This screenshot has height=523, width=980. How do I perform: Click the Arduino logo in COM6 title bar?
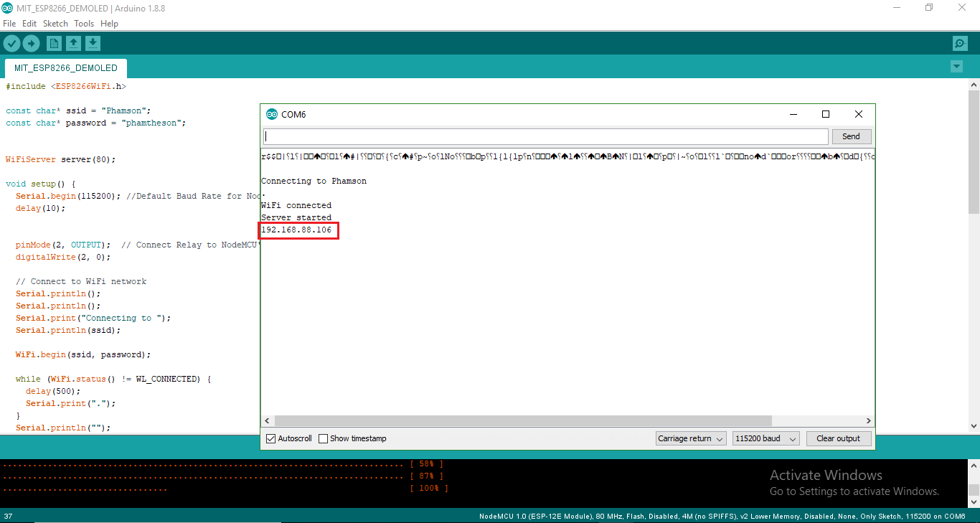271,114
